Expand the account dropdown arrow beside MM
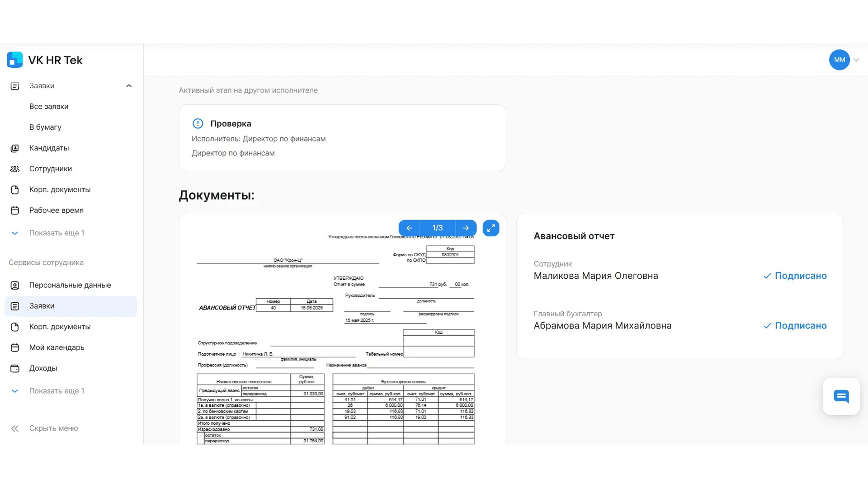The image size is (868, 488). [856, 60]
